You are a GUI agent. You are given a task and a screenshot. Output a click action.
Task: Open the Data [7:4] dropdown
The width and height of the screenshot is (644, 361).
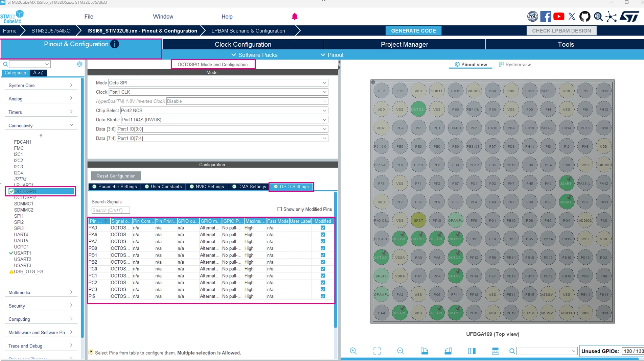(223, 138)
